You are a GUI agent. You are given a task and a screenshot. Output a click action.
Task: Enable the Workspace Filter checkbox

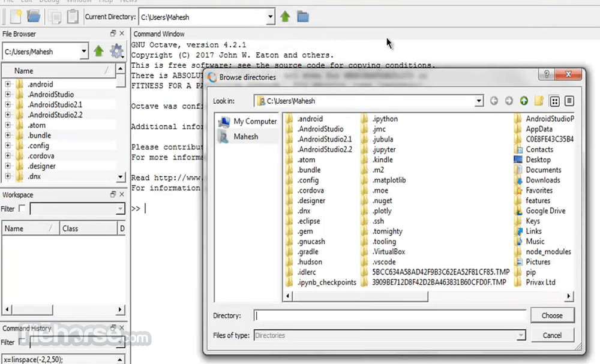tap(22, 208)
